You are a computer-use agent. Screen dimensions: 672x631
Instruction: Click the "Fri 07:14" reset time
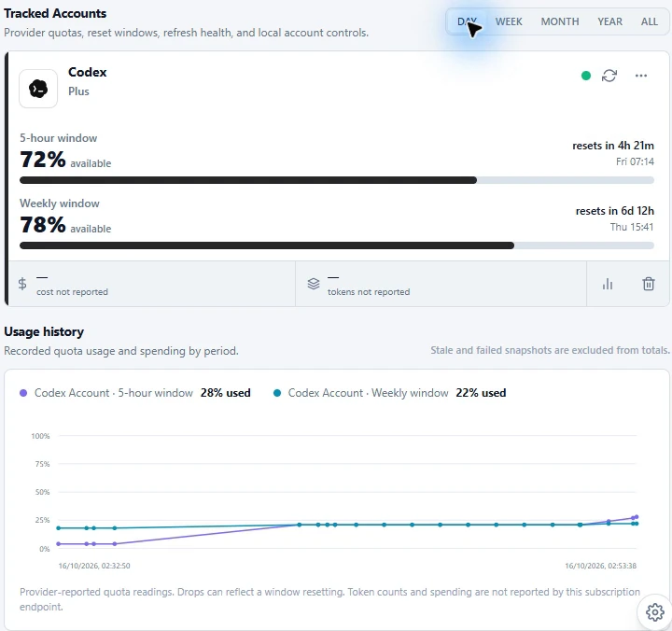[635, 161]
